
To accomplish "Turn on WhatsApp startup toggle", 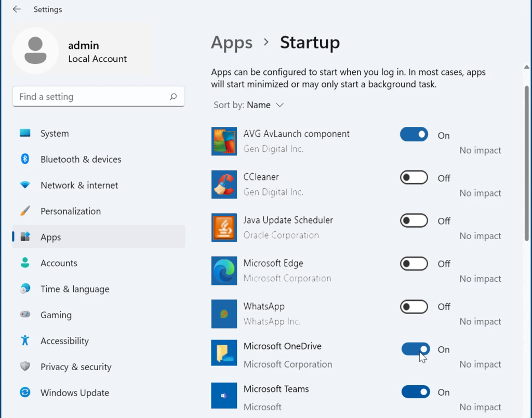I will (414, 307).
